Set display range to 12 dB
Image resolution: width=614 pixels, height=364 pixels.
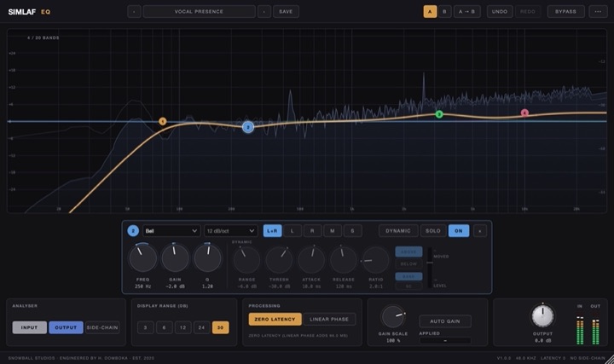[x=182, y=327]
